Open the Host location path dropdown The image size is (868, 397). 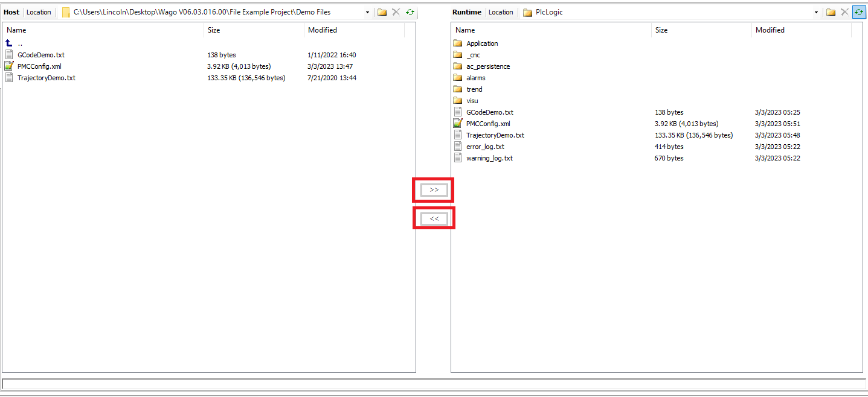point(367,12)
